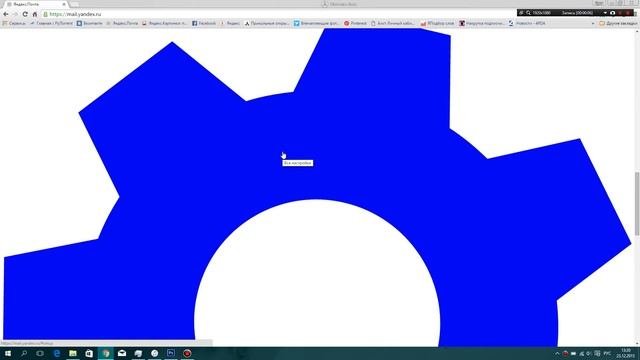640x360 pixels.
Task: Go forward with the browser forward arrow
Action: [x=15, y=14]
